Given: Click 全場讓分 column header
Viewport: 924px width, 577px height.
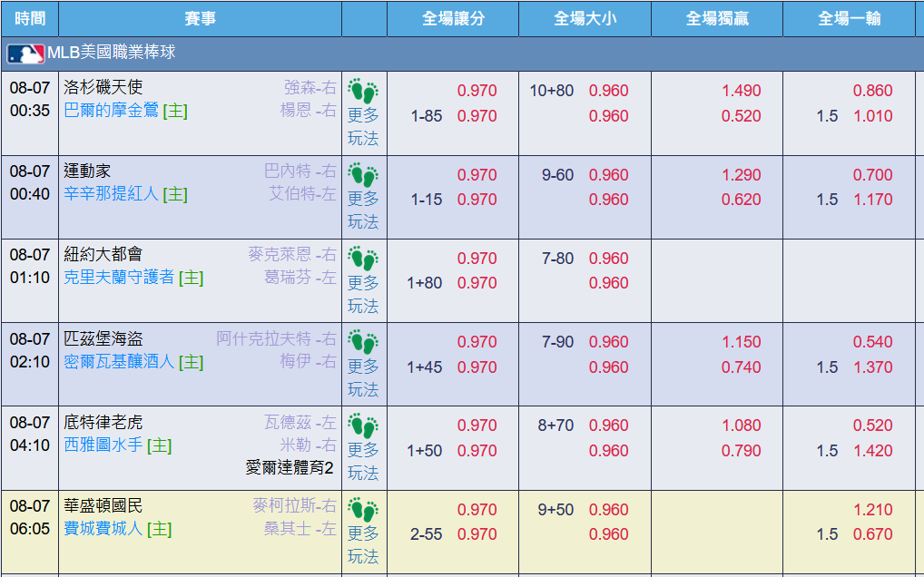Looking at the screenshot, I should (453, 19).
